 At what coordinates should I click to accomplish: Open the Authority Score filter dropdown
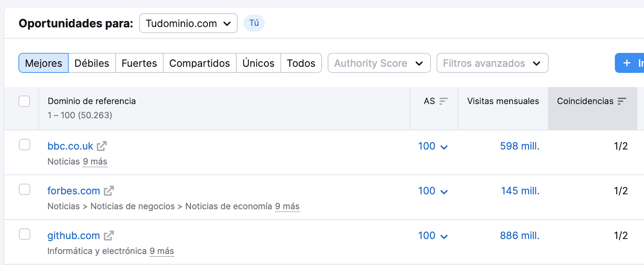click(379, 63)
